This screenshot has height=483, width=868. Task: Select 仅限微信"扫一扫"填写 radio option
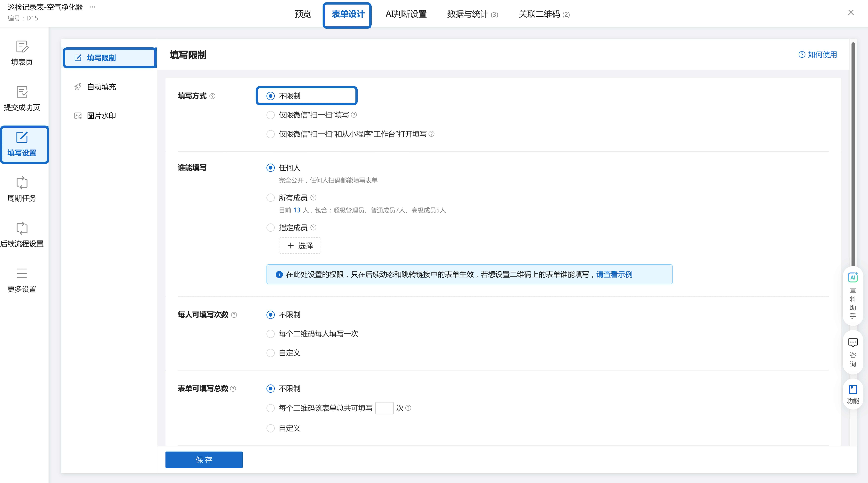pos(271,115)
